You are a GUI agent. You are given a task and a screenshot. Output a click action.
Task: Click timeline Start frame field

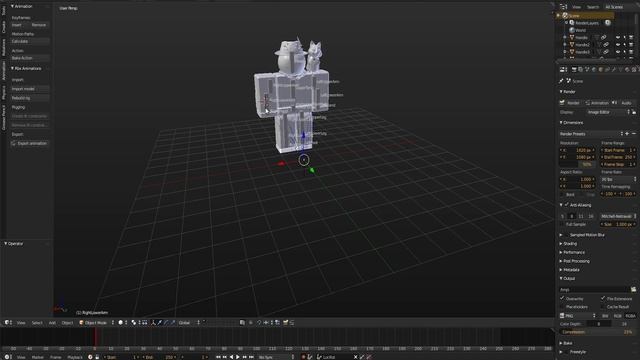(x=121, y=357)
